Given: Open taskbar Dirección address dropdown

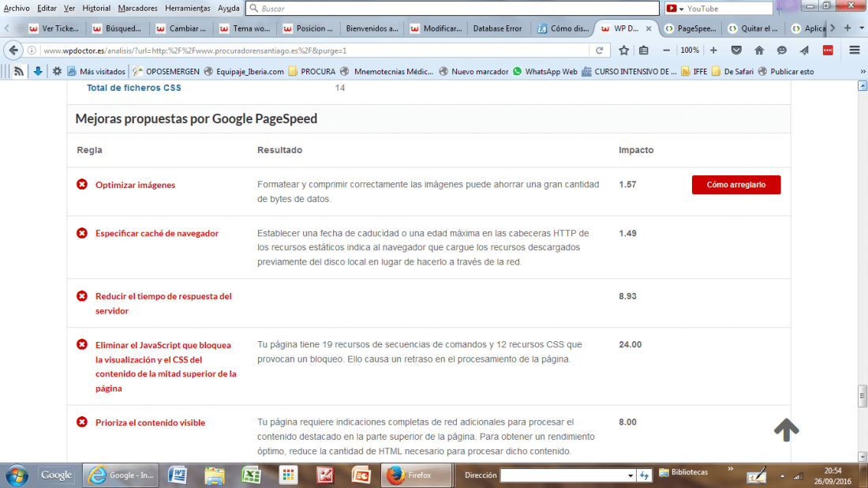Looking at the screenshot, I should 630,475.
